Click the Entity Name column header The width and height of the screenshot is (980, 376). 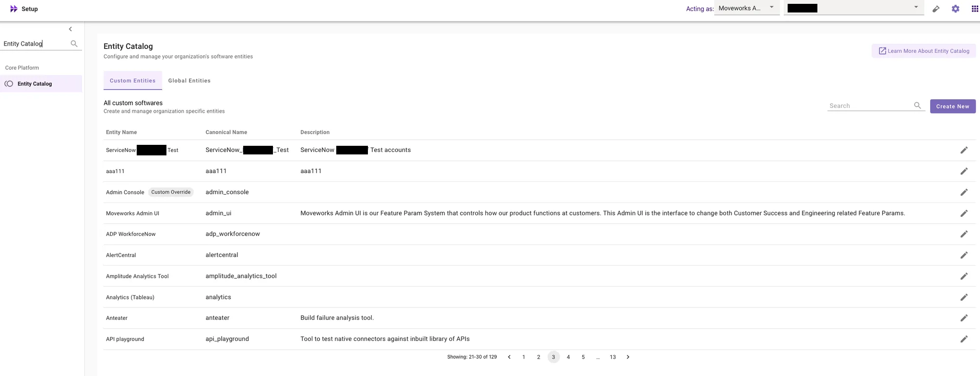pyautogui.click(x=121, y=132)
